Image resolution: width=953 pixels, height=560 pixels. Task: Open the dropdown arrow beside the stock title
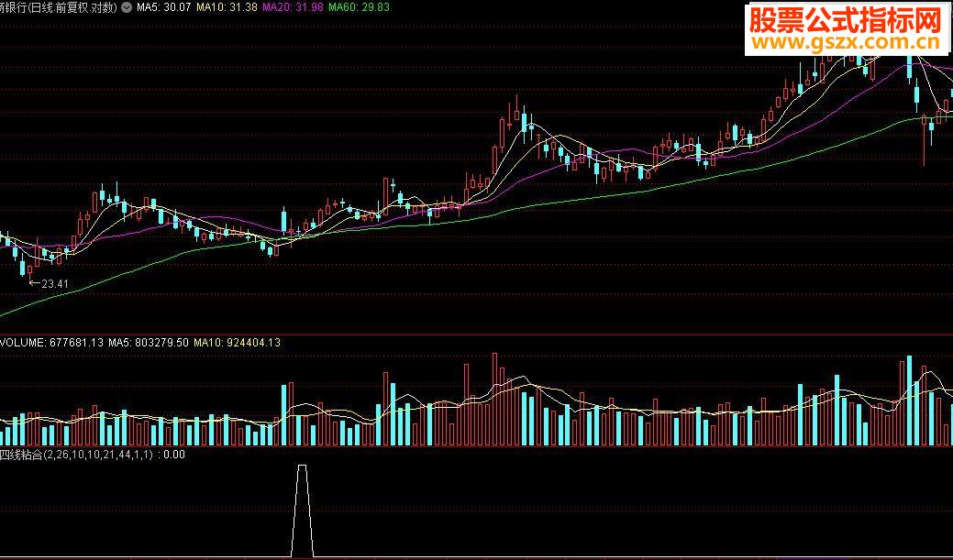(126, 8)
